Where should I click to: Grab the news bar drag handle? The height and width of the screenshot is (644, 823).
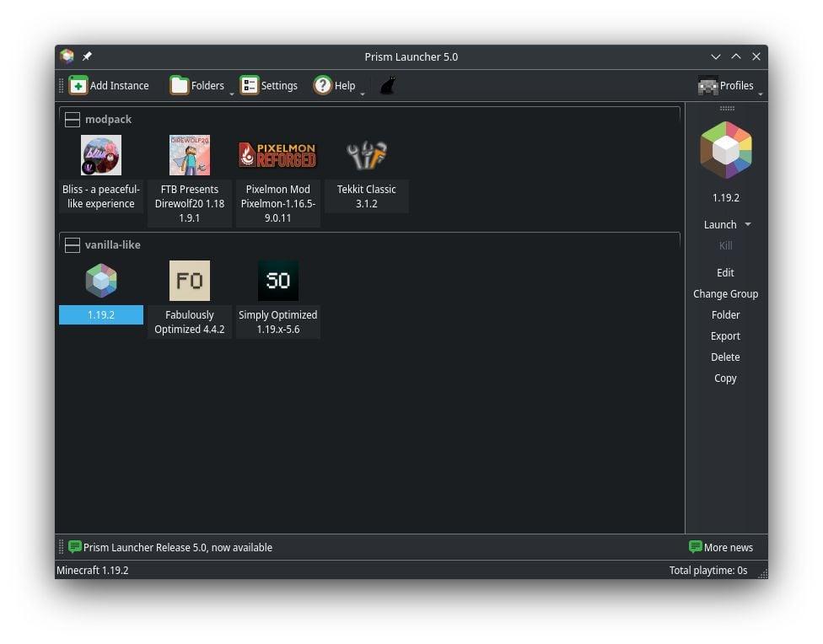pyautogui.click(x=62, y=547)
